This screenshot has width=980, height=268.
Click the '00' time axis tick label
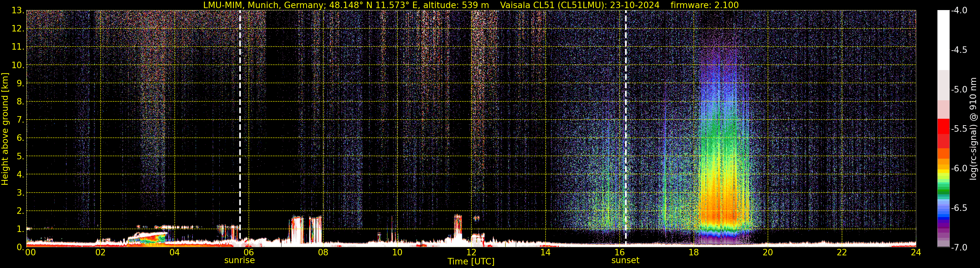tap(30, 252)
